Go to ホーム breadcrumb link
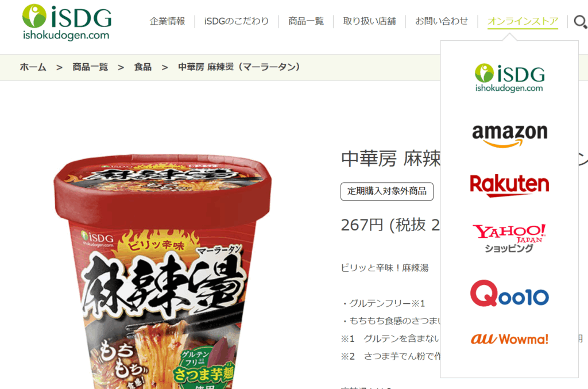 (33, 67)
